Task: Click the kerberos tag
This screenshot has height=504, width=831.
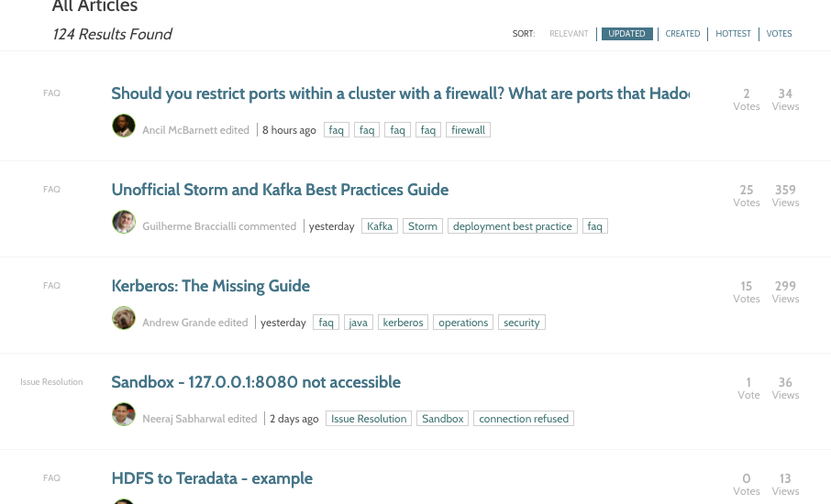Action: (x=403, y=323)
